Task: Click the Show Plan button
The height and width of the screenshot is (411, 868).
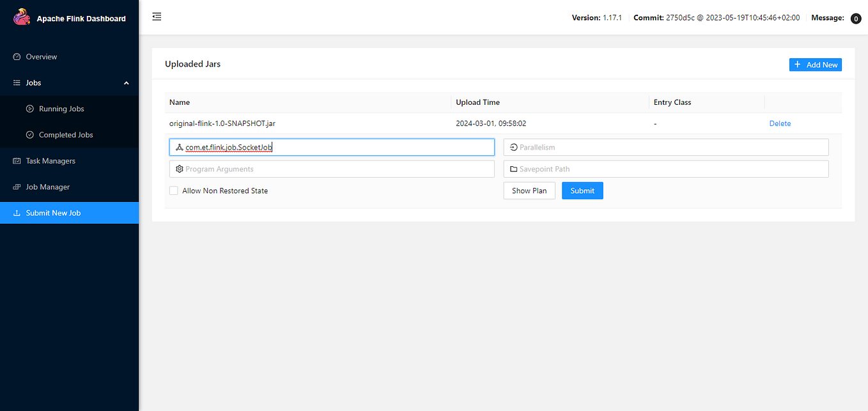Action: coord(529,190)
